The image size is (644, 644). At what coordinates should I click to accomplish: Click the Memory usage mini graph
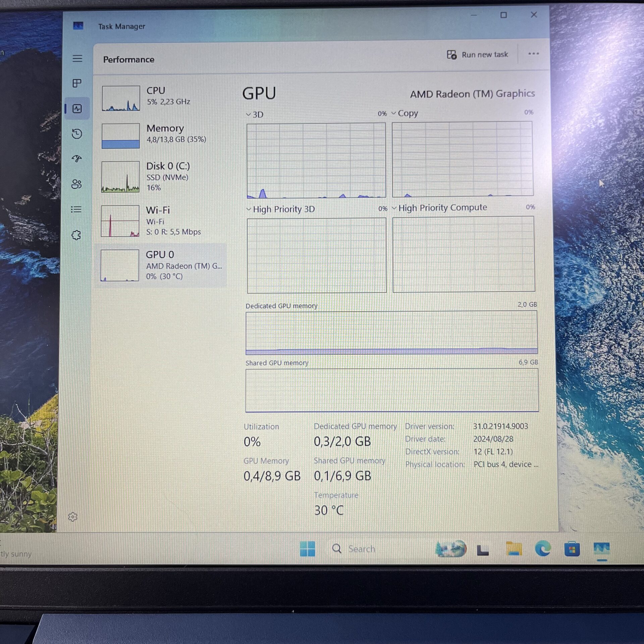point(121,136)
